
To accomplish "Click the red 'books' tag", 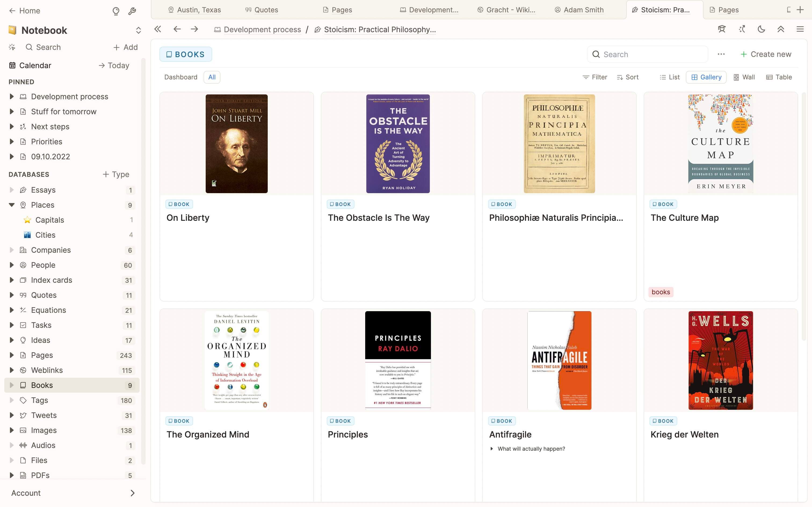I will tap(660, 292).
